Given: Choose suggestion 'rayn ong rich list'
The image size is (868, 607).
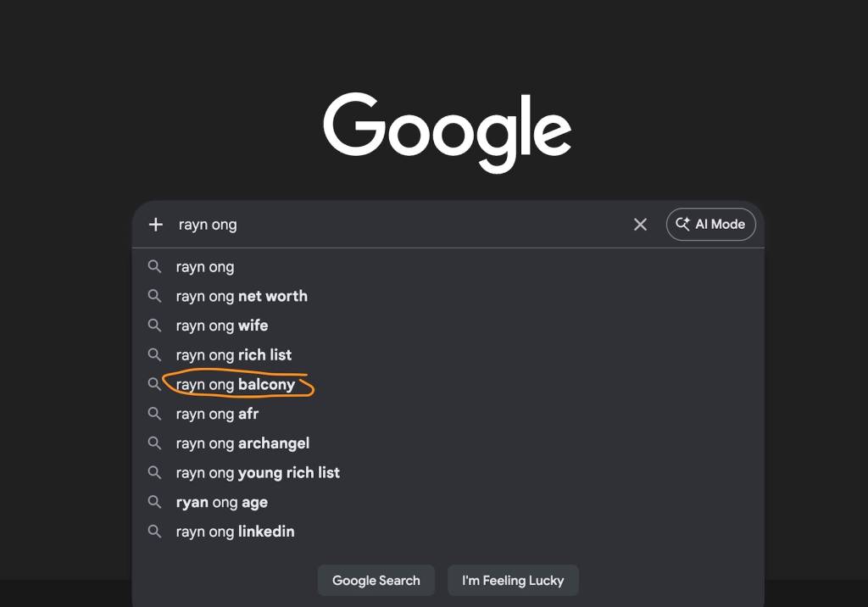Looking at the screenshot, I should coord(234,355).
